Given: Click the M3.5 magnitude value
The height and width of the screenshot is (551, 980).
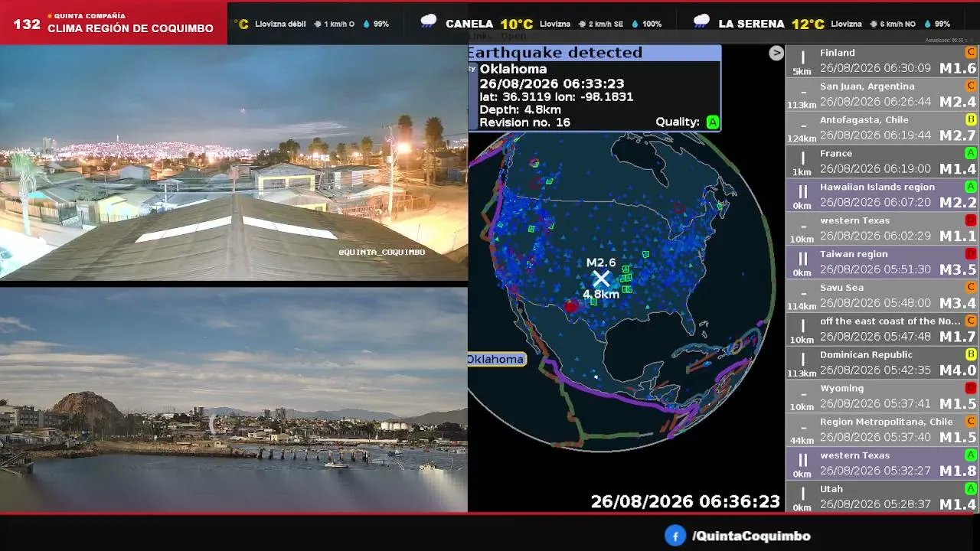Looking at the screenshot, I should tap(958, 270).
